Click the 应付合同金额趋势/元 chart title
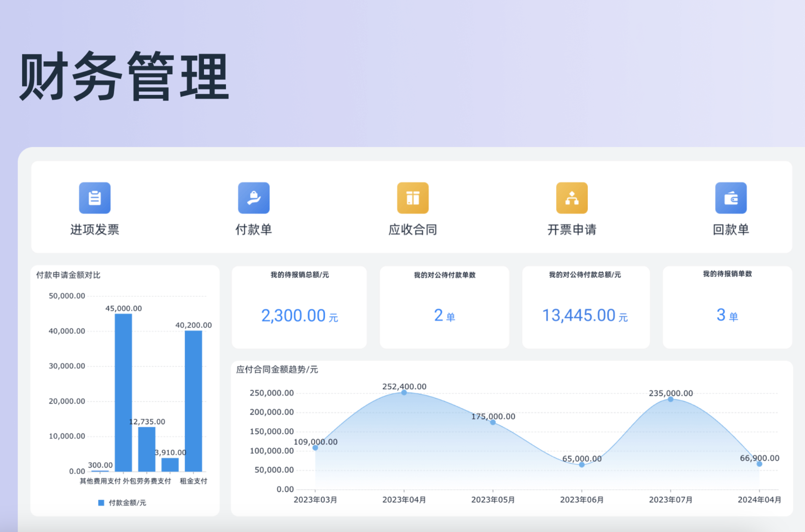Image resolution: width=805 pixels, height=532 pixels. tap(276, 369)
